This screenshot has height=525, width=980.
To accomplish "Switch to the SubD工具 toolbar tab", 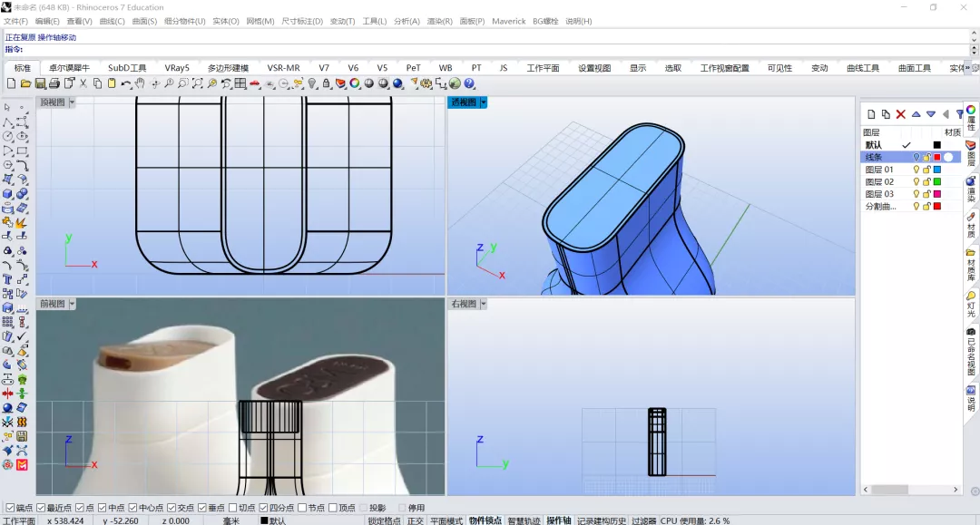I will [x=127, y=68].
